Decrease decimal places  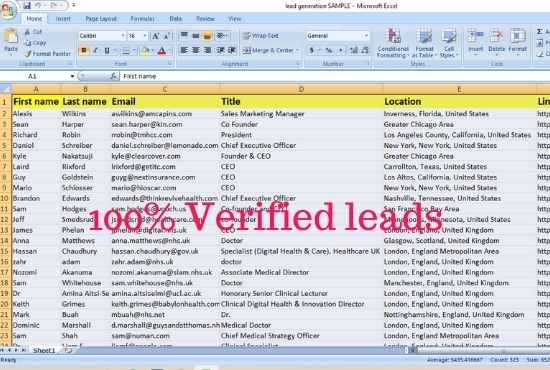click(x=365, y=51)
